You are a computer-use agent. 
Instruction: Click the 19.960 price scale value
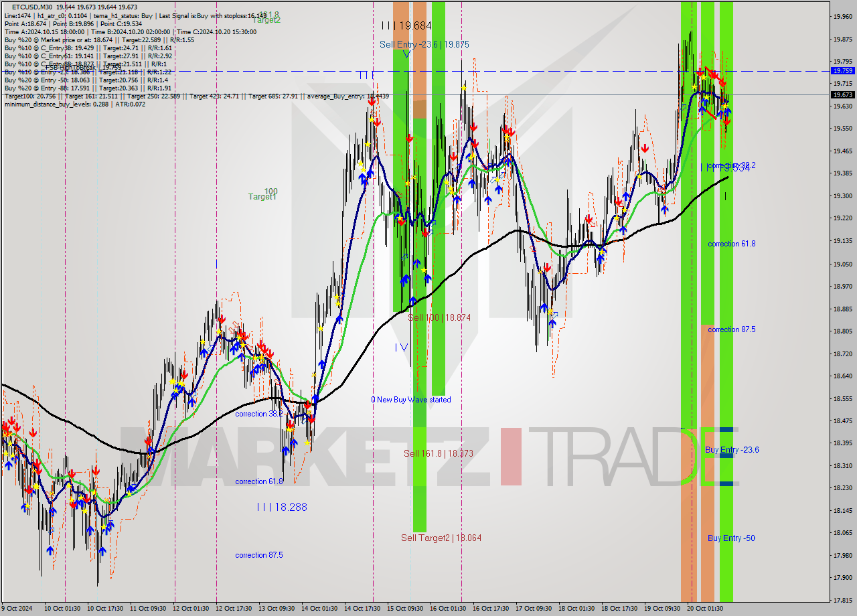pyautogui.click(x=842, y=17)
